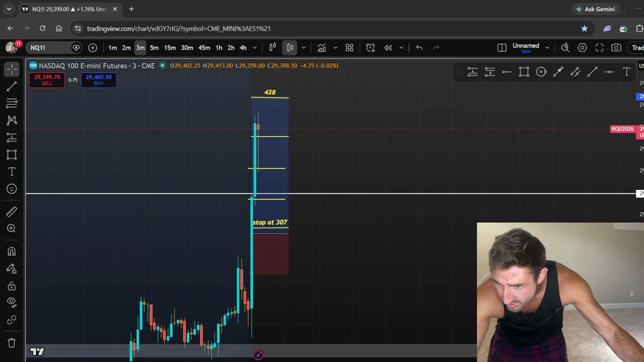Viewport: 644px width, 362px height.
Task: Open the forecasting and position tools
Action: pos(12,137)
